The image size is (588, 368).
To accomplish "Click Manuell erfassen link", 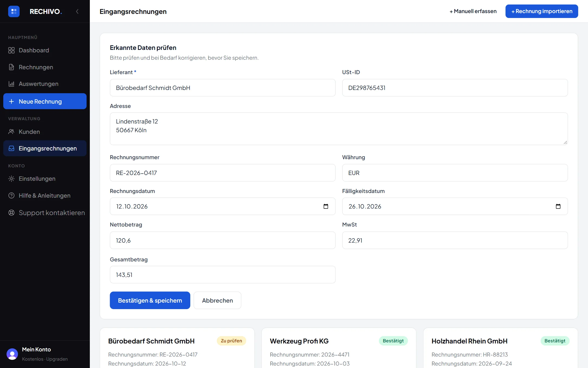I will [473, 11].
